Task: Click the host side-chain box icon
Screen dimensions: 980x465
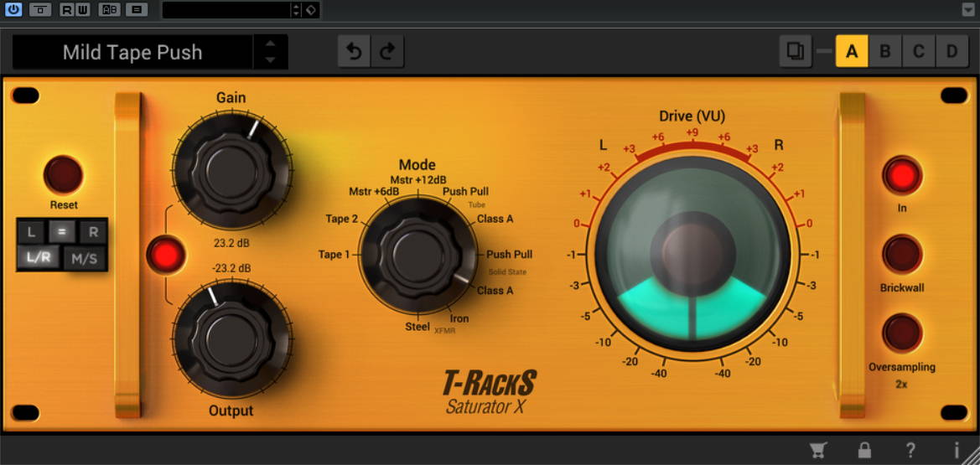Action: tap(40, 9)
